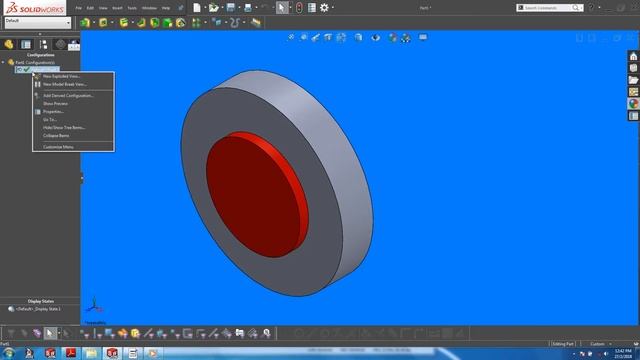This screenshot has height=360, width=640.
Task: Open the Windows Start button
Action: (9, 353)
